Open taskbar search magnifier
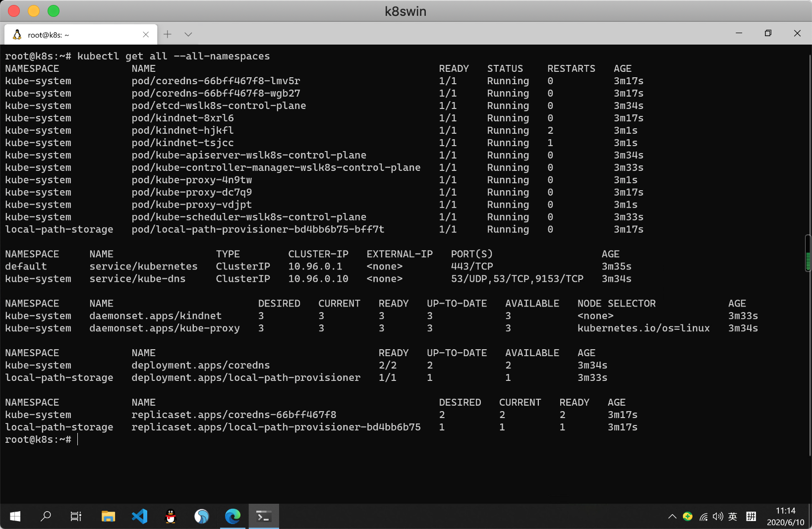Image resolution: width=812 pixels, height=529 pixels. click(46, 517)
